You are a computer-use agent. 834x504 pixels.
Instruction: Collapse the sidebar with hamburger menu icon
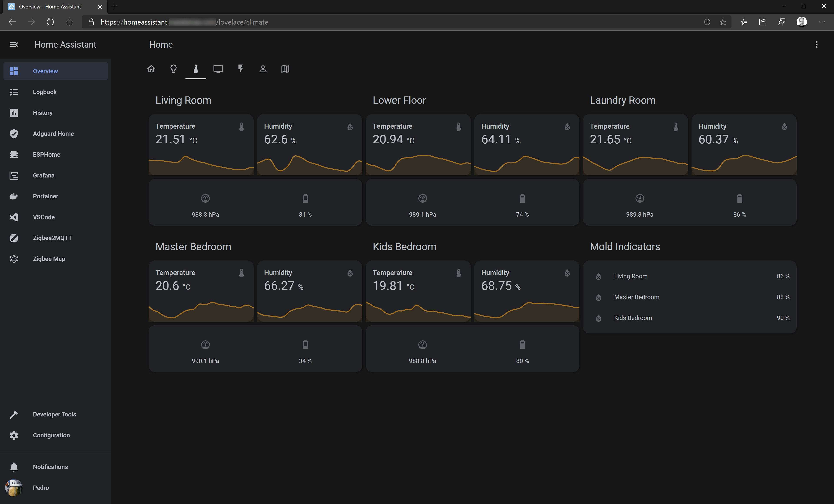coord(14,44)
